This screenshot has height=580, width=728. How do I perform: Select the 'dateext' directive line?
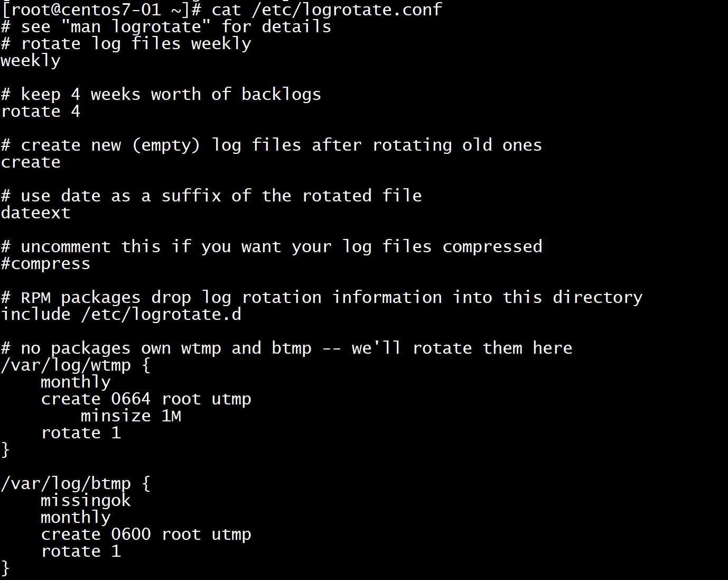[35, 213]
